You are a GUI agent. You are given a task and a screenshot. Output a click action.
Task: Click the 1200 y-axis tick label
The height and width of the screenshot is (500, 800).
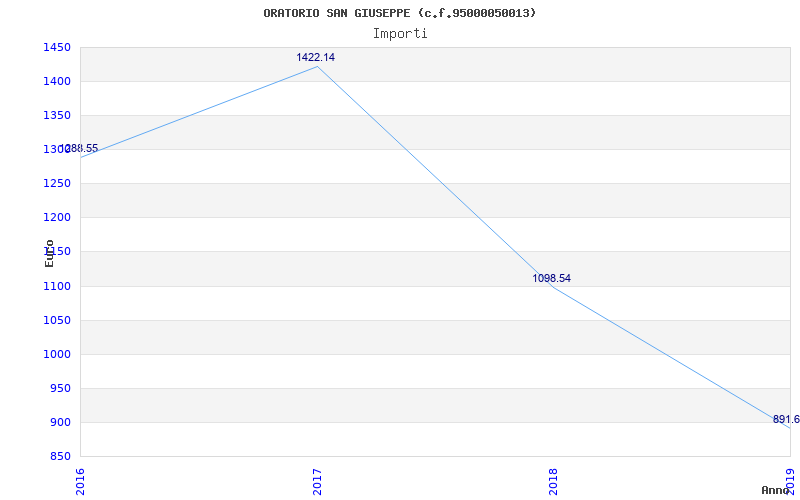pos(57,217)
